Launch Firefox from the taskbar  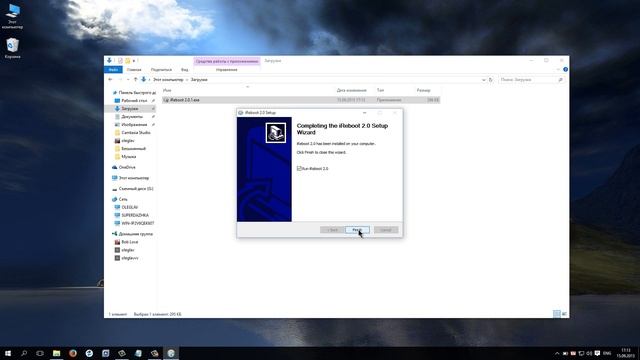[73, 353]
